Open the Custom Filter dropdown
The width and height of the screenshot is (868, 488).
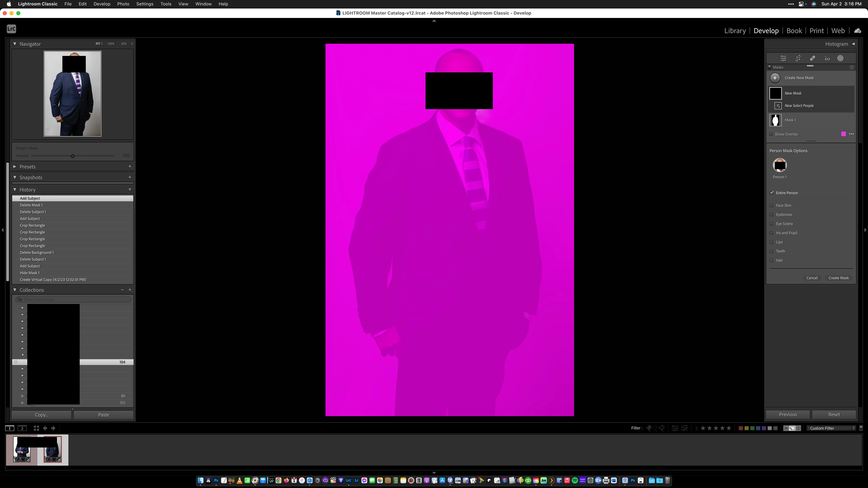(831, 428)
